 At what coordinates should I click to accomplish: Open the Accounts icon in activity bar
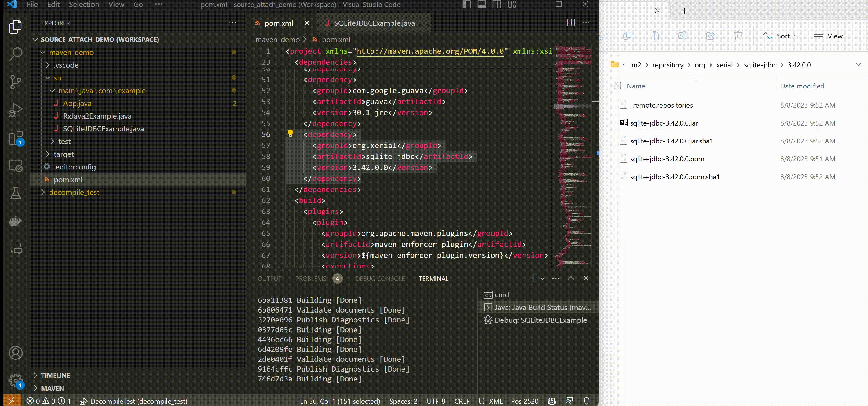coord(15,353)
